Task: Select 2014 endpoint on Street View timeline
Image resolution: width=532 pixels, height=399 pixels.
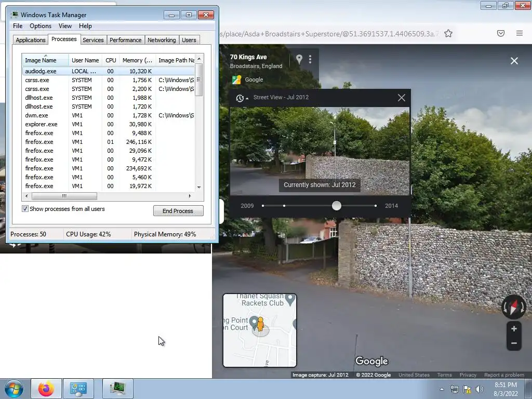Action: (376, 206)
